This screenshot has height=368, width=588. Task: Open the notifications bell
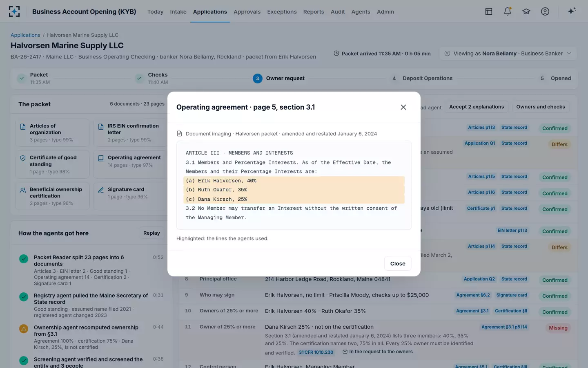pyautogui.click(x=508, y=11)
